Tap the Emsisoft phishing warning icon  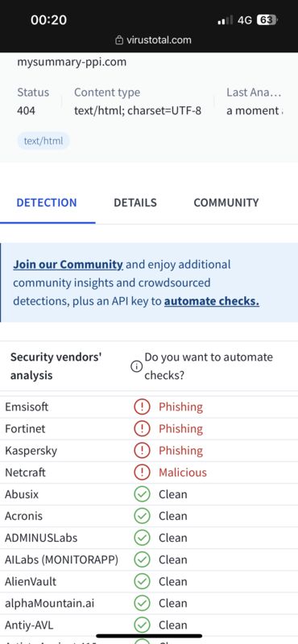[x=142, y=407]
